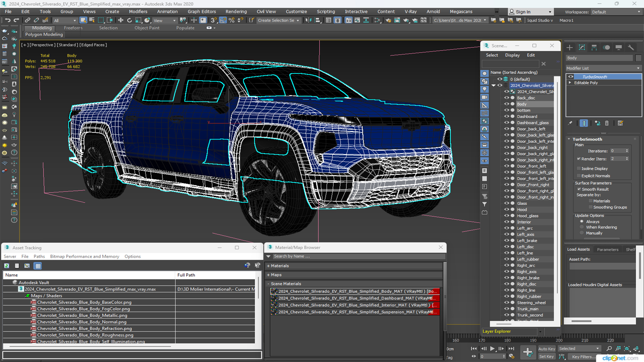
Task: Open the Workspaces Default dropdown
Action: [616, 12]
